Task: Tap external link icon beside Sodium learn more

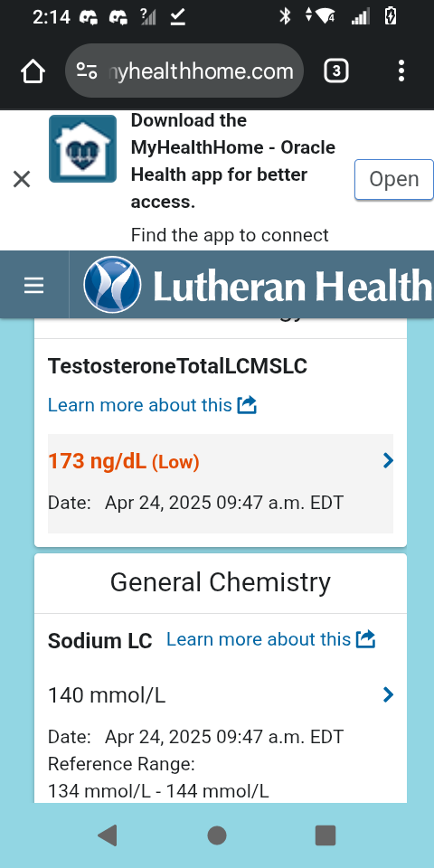Action: click(365, 639)
